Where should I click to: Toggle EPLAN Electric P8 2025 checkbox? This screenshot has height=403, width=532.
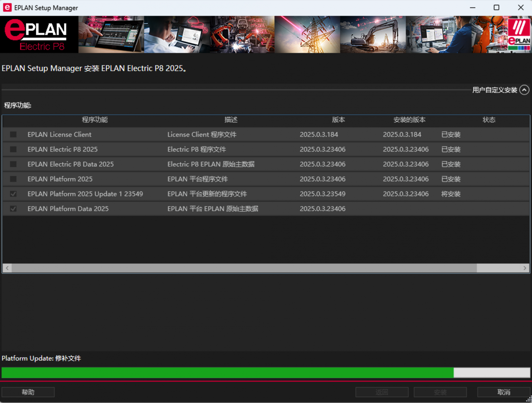coord(13,149)
